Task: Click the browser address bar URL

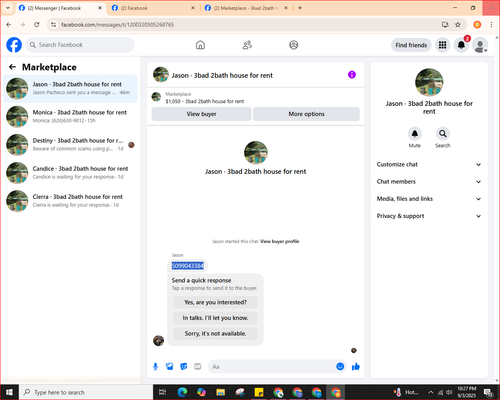Action: tap(117, 25)
